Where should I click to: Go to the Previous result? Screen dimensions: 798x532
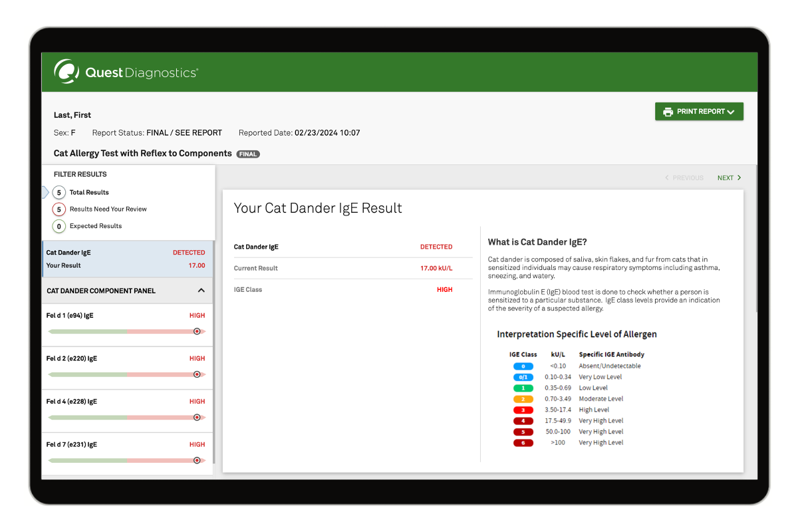coord(684,178)
